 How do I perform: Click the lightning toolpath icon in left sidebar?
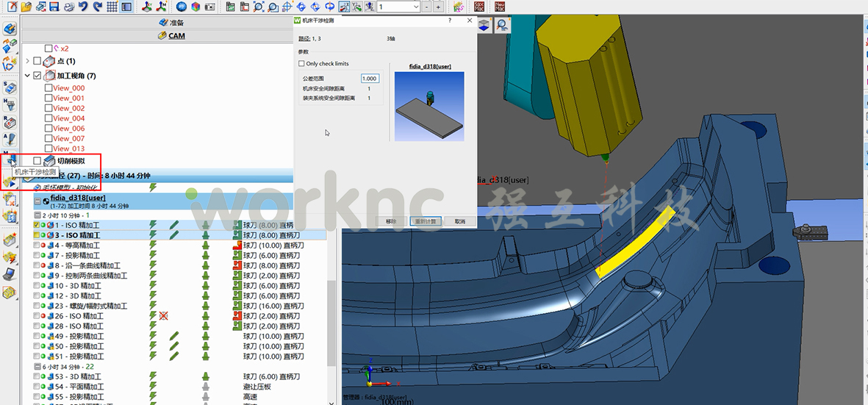tap(10, 256)
